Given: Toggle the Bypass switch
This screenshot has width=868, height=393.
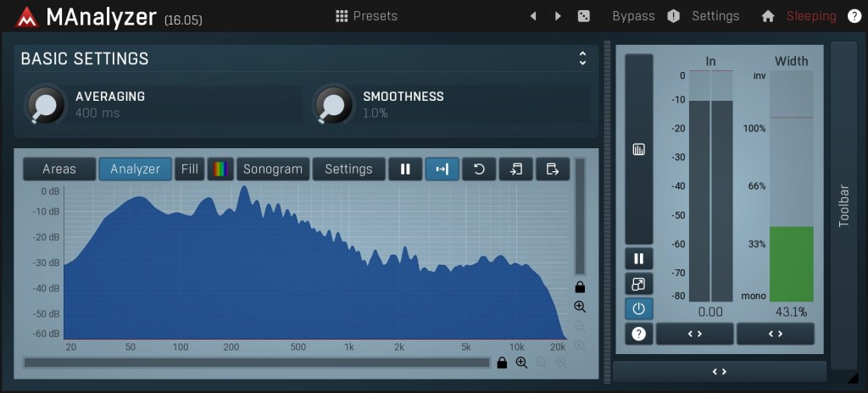Looking at the screenshot, I should 633,16.
